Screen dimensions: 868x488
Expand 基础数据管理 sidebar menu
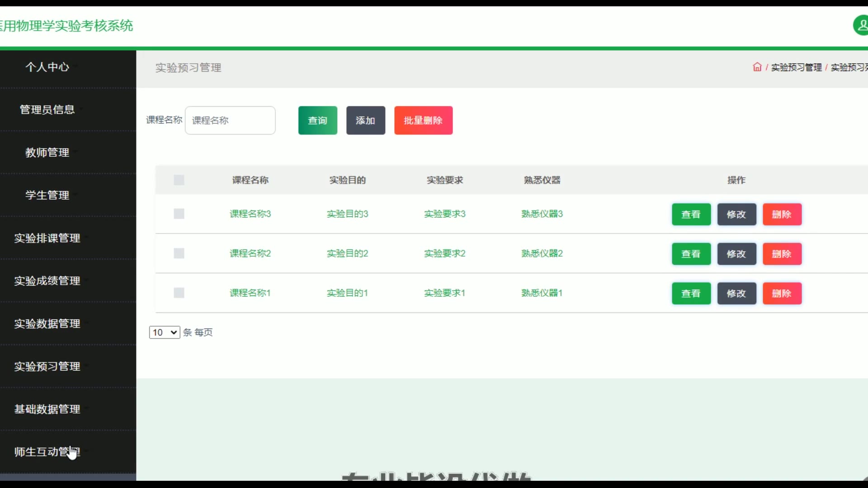(x=47, y=409)
